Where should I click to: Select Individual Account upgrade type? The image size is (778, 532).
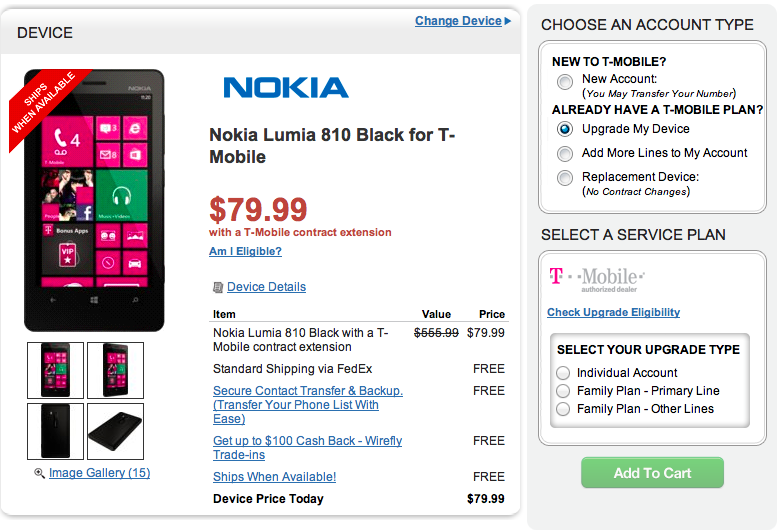point(564,373)
